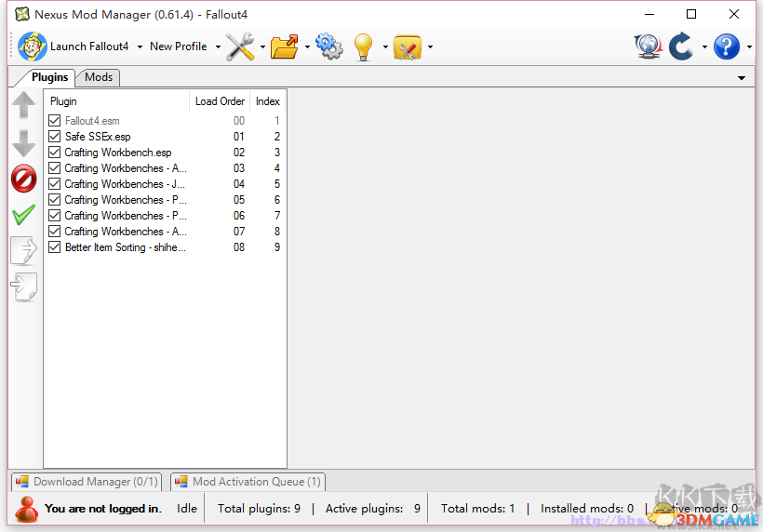Open settings with the blue gears icon

(329, 47)
